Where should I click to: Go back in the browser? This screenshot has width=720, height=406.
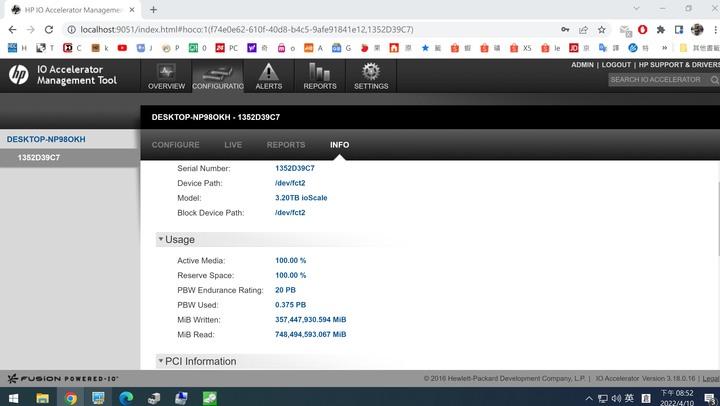[x=12, y=29]
